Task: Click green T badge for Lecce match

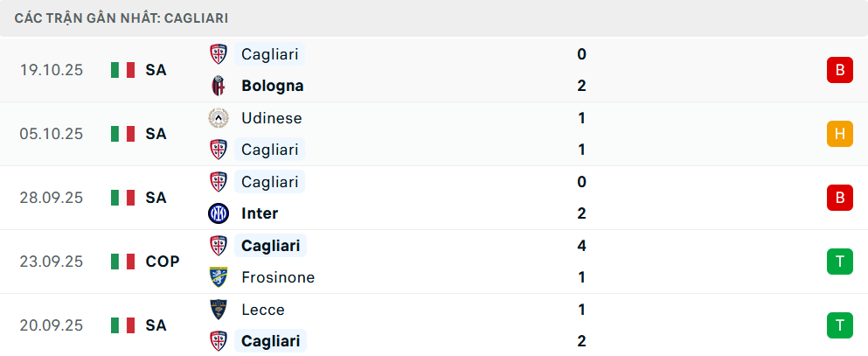Action: [839, 325]
